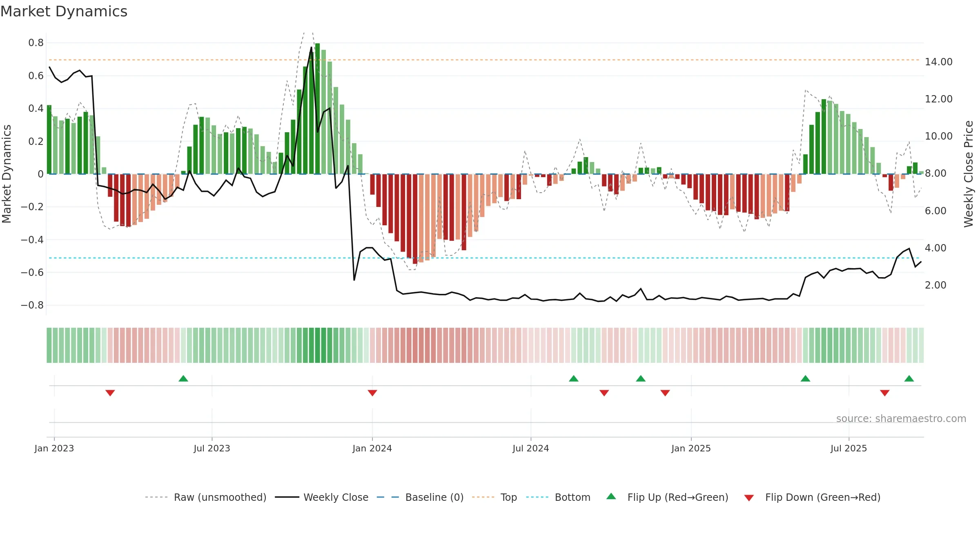The image size is (980, 551).
Task: Click the −0.8 left axis tick label
Action: coord(32,305)
